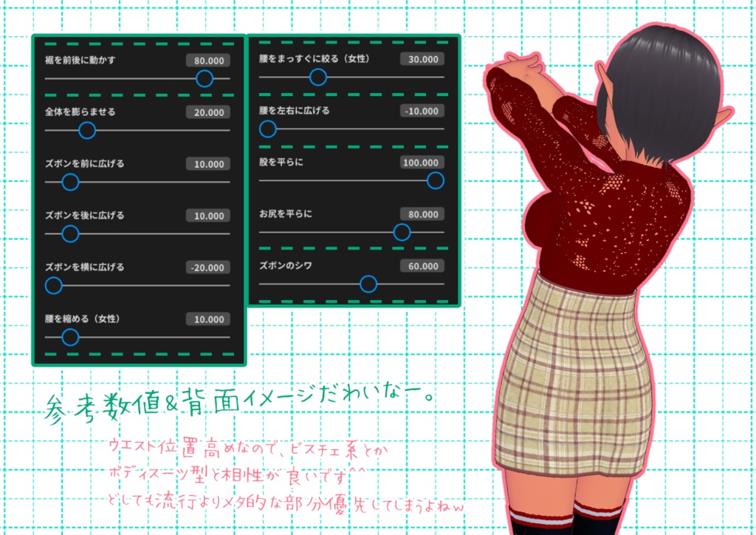756x535 pixels.
Task: Click the label 股を平らに
Action: click(x=281, y=162)
